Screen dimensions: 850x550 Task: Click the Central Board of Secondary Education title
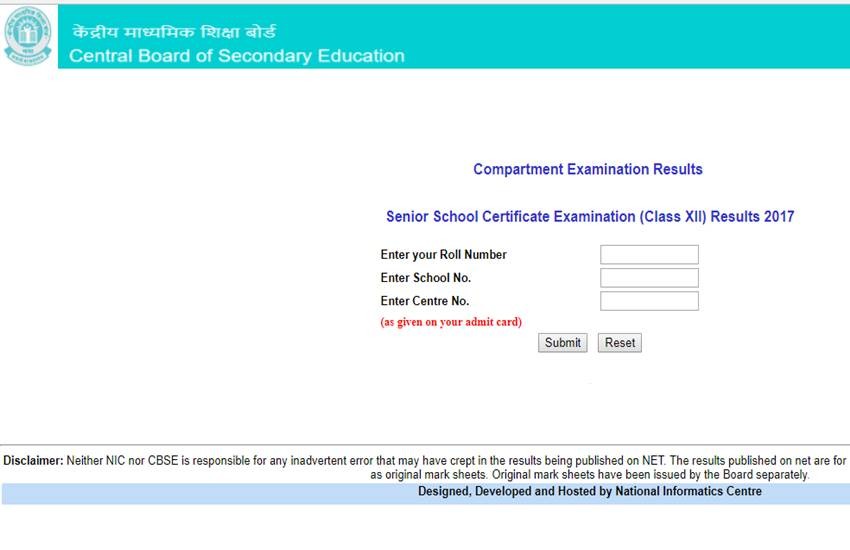237,56
